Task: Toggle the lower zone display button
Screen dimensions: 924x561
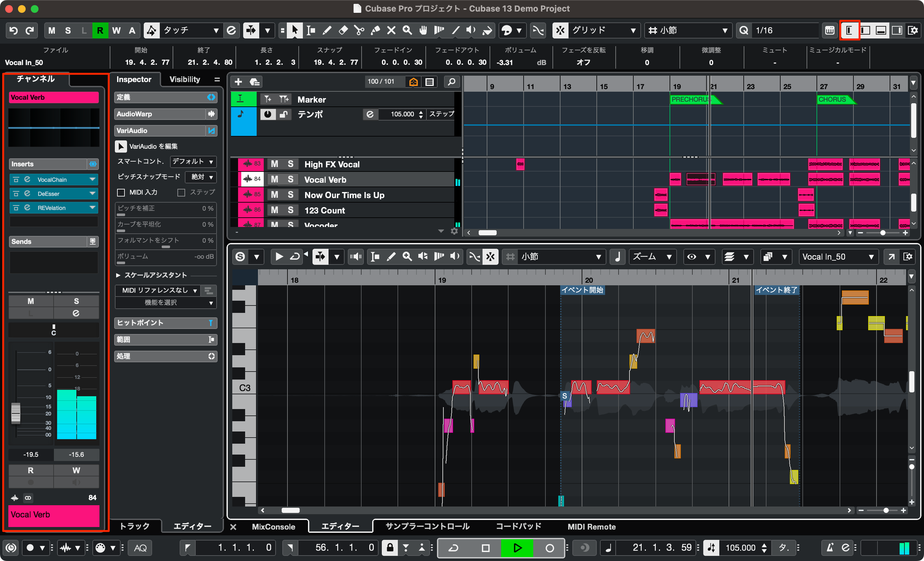Action: click(881, 30)
